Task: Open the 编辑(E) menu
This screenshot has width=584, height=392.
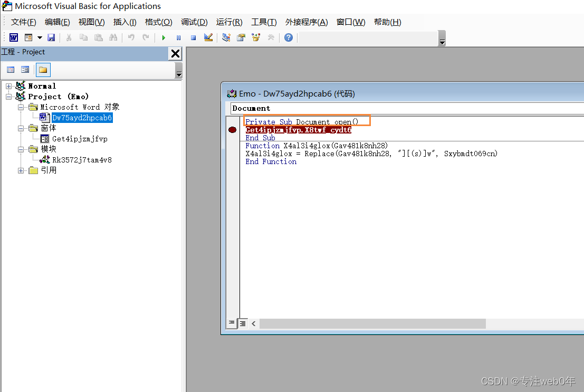Action: point(57,22)
